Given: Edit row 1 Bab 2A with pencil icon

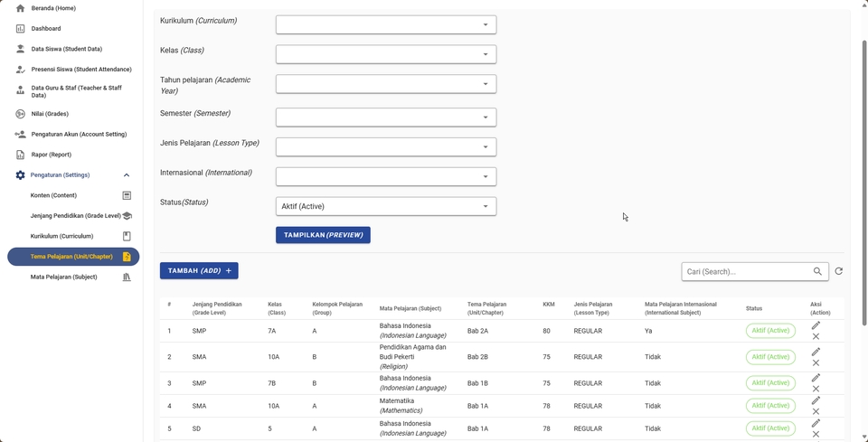Looking at the screenshot, I should [x=816, y=325].
